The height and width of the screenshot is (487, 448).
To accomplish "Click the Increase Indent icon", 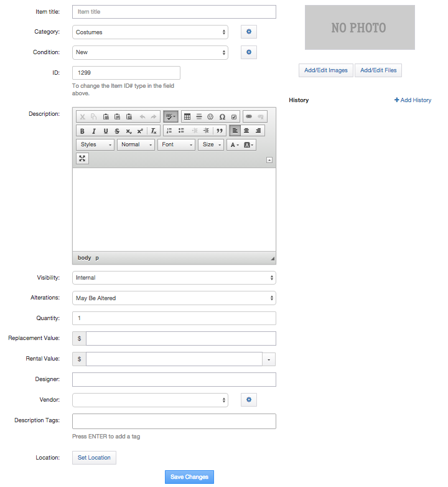I will pos(207,131).
